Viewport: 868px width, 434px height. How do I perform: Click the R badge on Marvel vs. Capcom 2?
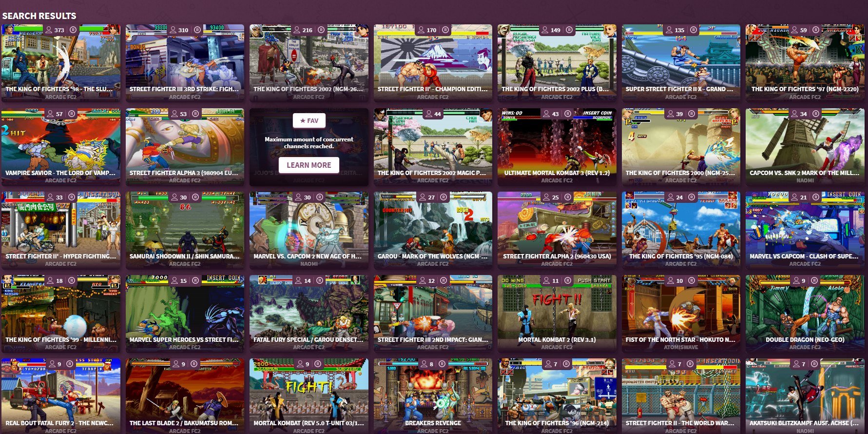(320, 197)
